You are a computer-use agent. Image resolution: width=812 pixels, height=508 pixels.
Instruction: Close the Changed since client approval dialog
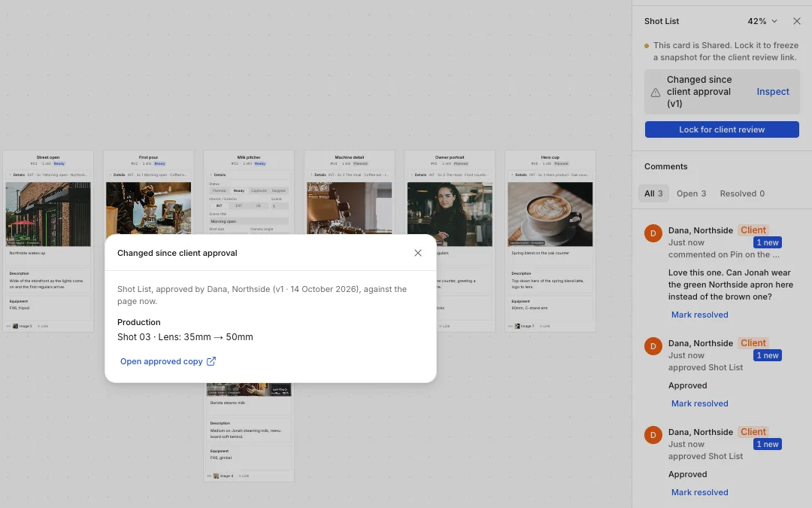click(x=418, y=253)
